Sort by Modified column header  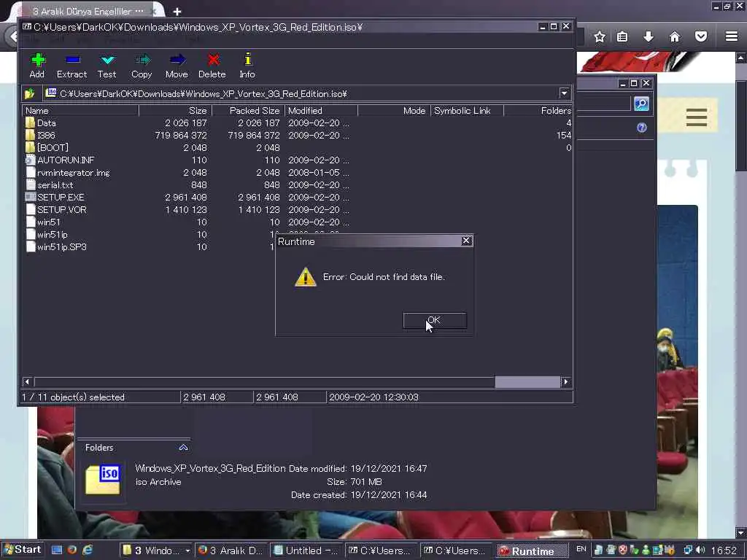[321, 111]
